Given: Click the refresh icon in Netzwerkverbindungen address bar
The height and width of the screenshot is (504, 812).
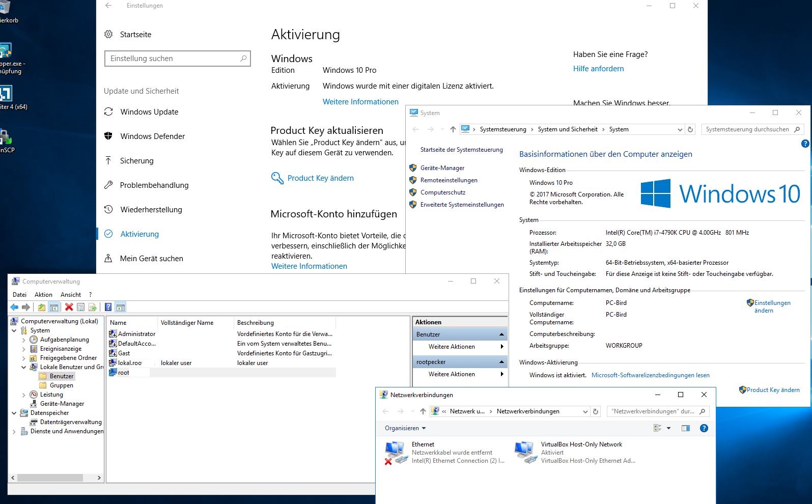Looking at the screenshot, I should (596, 411).
